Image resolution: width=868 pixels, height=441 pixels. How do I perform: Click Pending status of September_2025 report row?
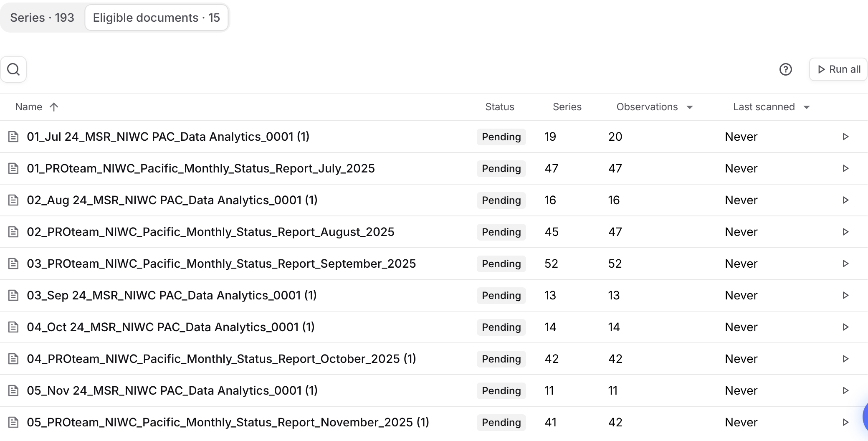point(501,264)
